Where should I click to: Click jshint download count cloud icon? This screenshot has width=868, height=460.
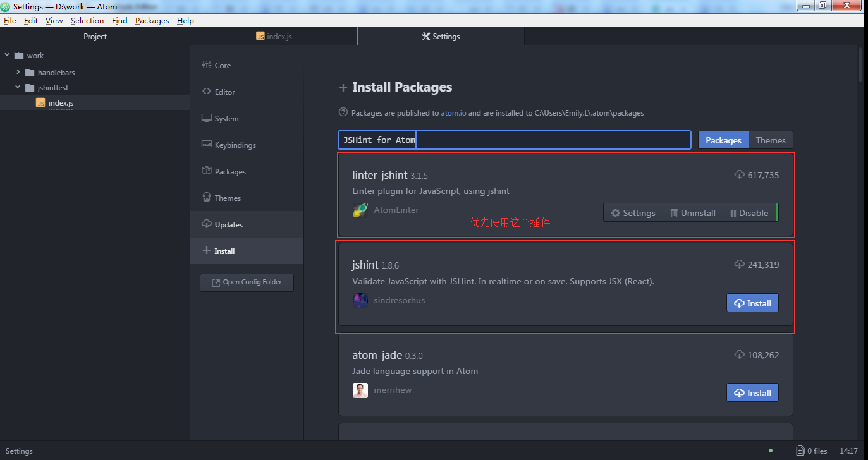(739, 264)
